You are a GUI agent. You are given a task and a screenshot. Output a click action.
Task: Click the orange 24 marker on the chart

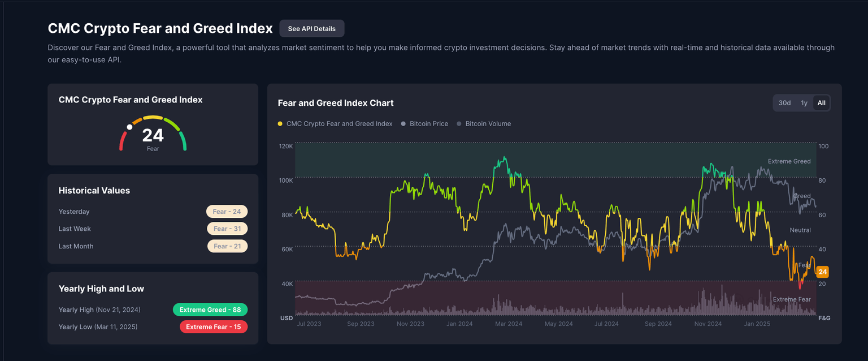click(822, 272)
